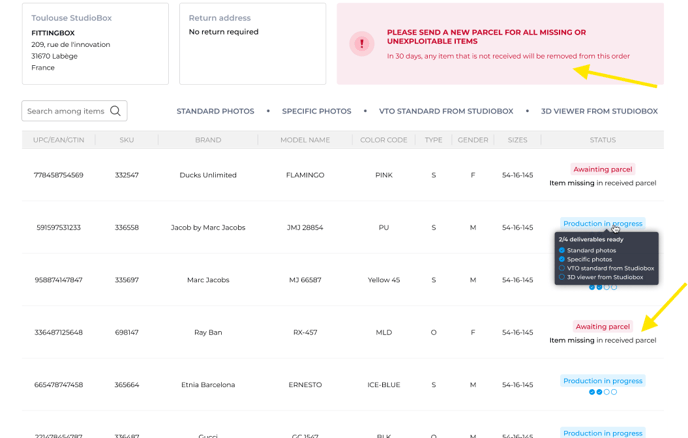This screenshot has width=688, height=438.
Task: Sort by UPC/EAN/GTIN column header
Action: tap(59, 140)
